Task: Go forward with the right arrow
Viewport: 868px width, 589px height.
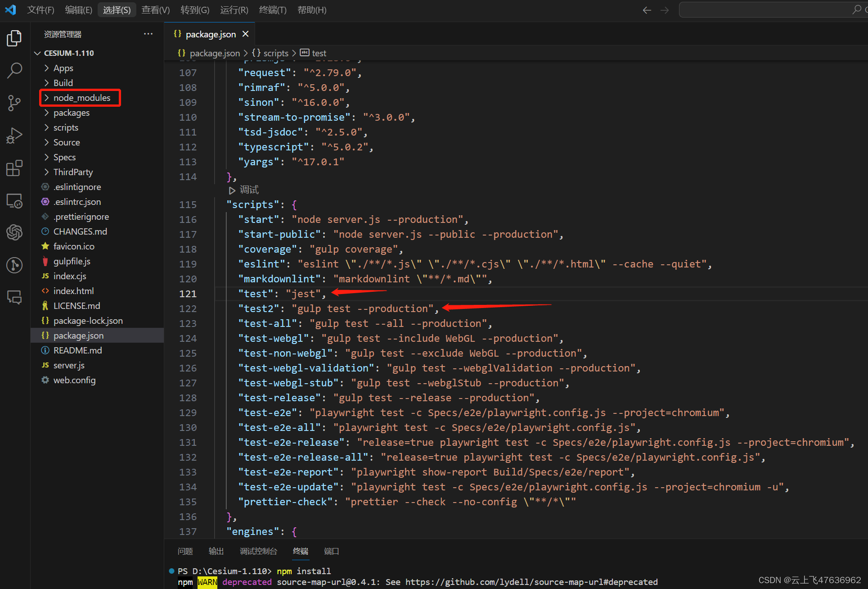Action: 665,10
